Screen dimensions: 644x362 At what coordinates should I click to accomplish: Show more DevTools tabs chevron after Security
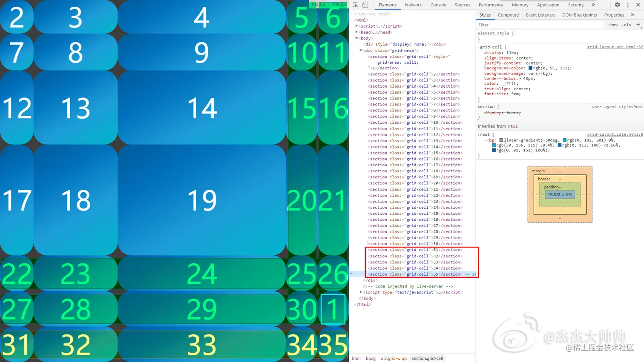[x=593, y=5]
